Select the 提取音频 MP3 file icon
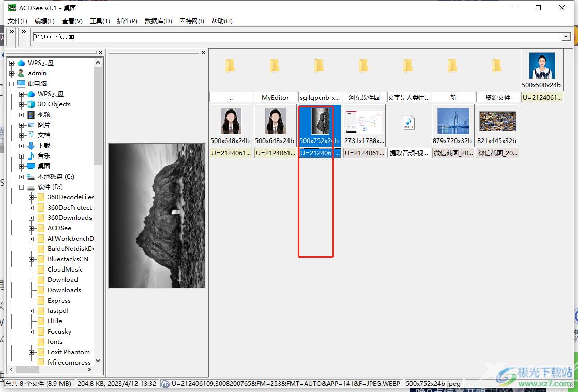Viewport: 578px width, 392px height. pyautogui.click(x=409, y=122)
